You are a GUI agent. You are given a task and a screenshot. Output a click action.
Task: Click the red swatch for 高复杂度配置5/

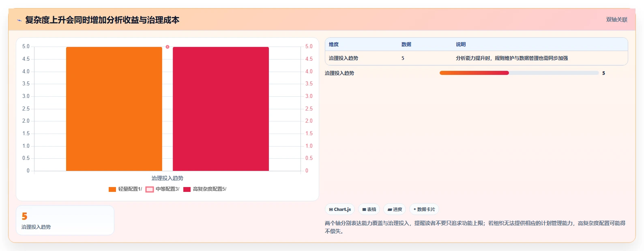[187, 189]
